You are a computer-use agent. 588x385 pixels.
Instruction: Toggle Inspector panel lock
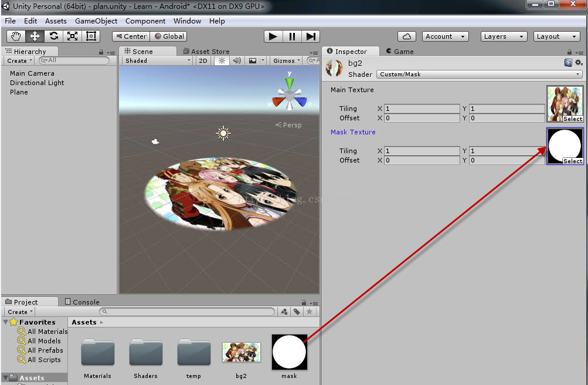point(569,52)
